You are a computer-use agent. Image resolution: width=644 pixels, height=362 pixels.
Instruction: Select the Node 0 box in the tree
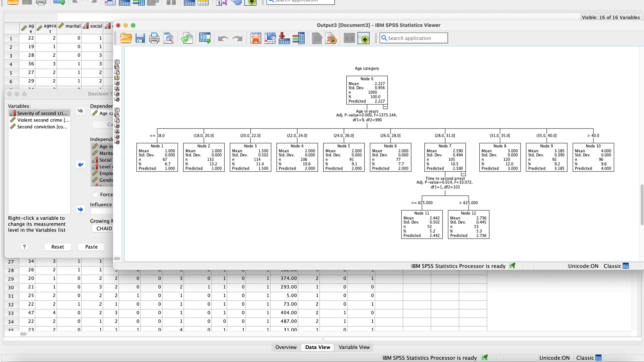click(x=367, y=90)
